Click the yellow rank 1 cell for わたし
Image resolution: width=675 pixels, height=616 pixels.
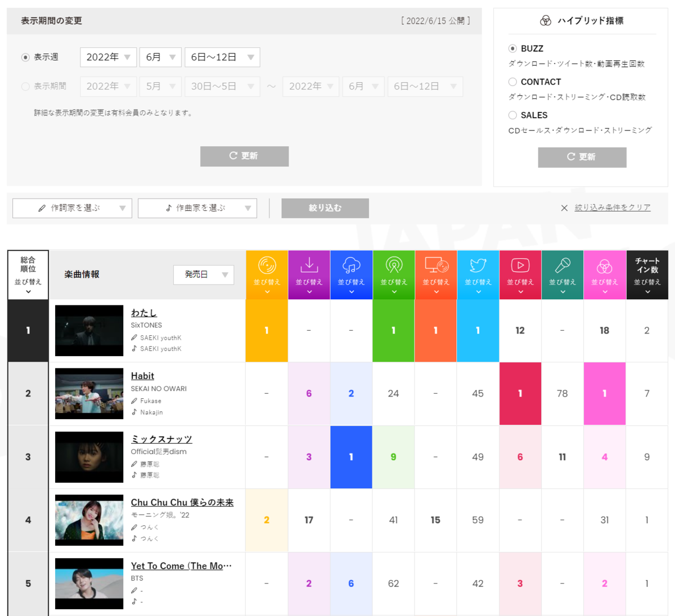[267, 331]
